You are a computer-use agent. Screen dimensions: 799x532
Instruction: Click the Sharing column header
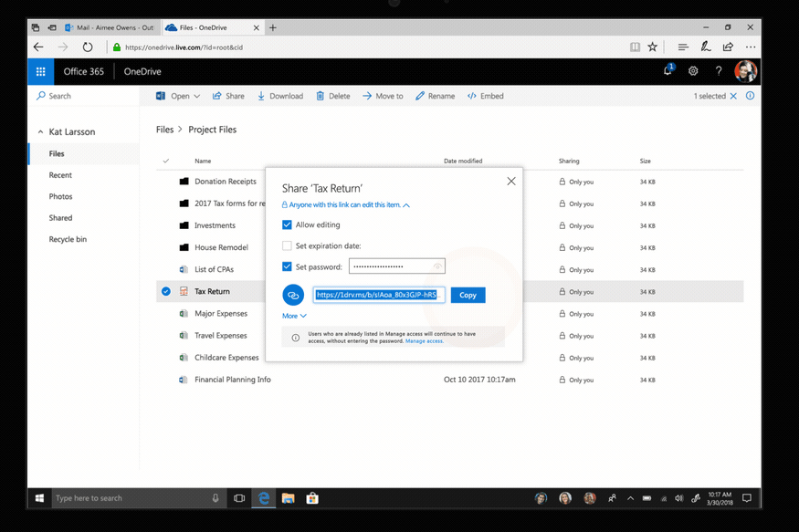569,161
